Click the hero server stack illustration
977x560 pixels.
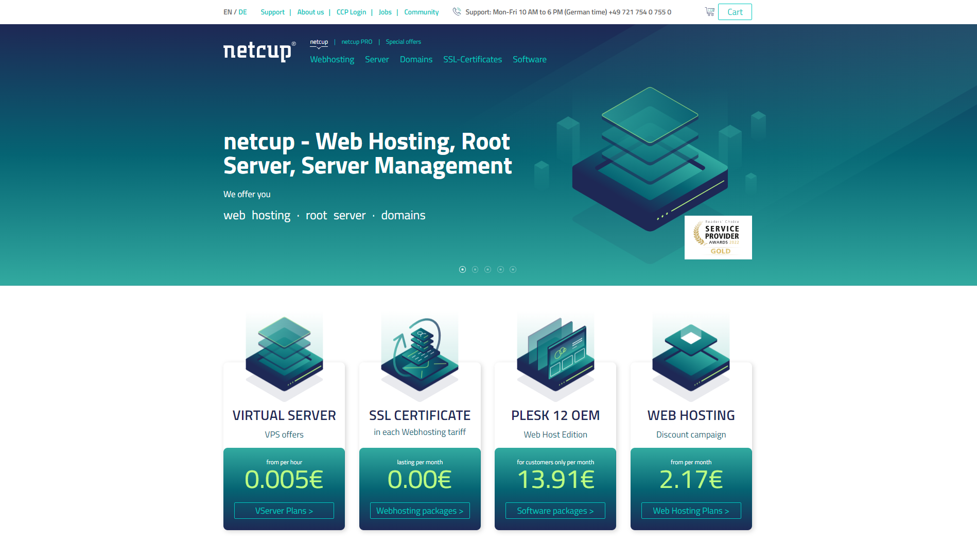(650, 160)
